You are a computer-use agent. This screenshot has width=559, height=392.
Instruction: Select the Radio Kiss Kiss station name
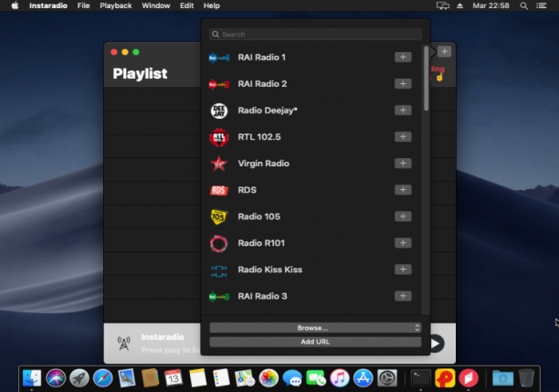click(x=270, y=270)
